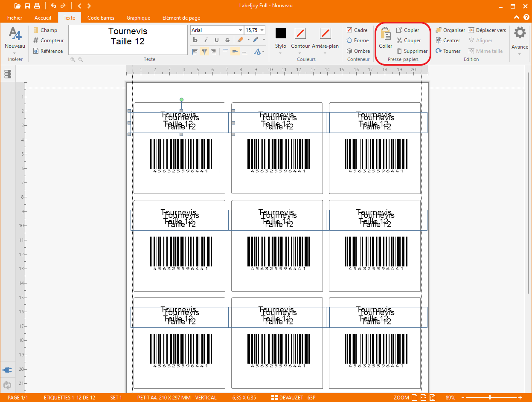Cut the selection with Couper
The width and height of the screenshot is (532, 402).
tap(409, 40)
